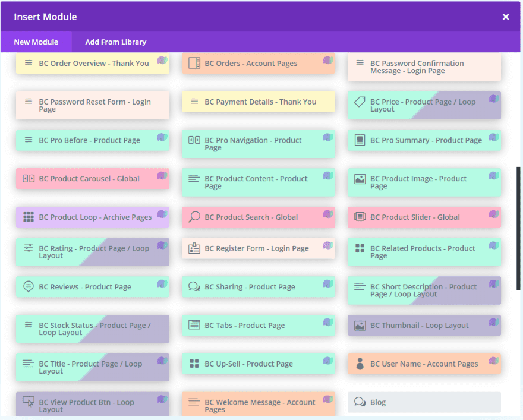The width and height of the screenshot is (523, 420).
Task: Click the image icon on BC Product Image
Action: pos(360,179)
